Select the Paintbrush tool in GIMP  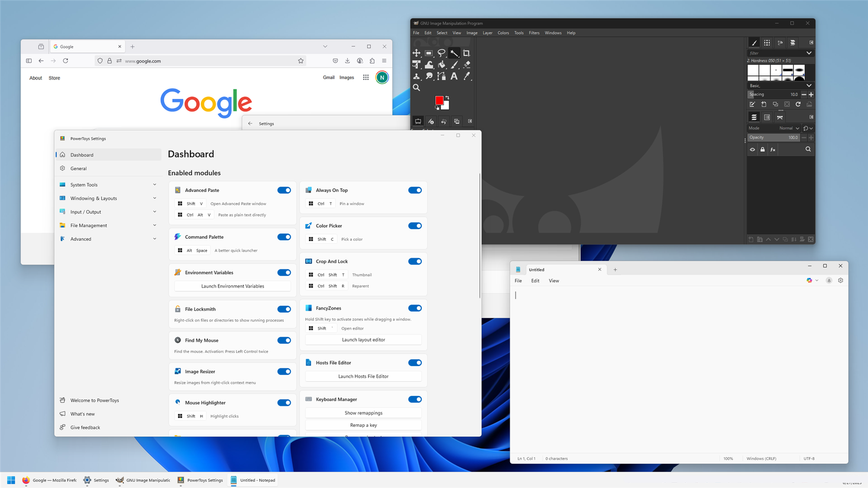[x=454, y=64]
